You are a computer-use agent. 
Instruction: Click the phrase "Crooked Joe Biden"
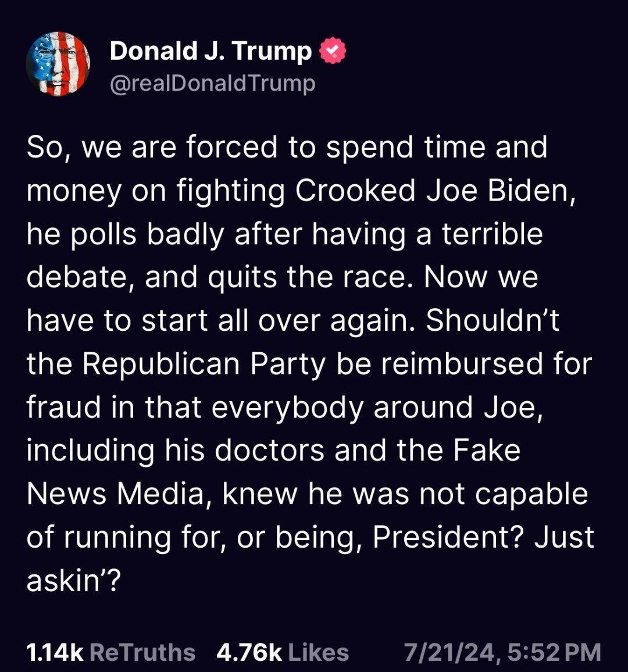click(431, 191)
